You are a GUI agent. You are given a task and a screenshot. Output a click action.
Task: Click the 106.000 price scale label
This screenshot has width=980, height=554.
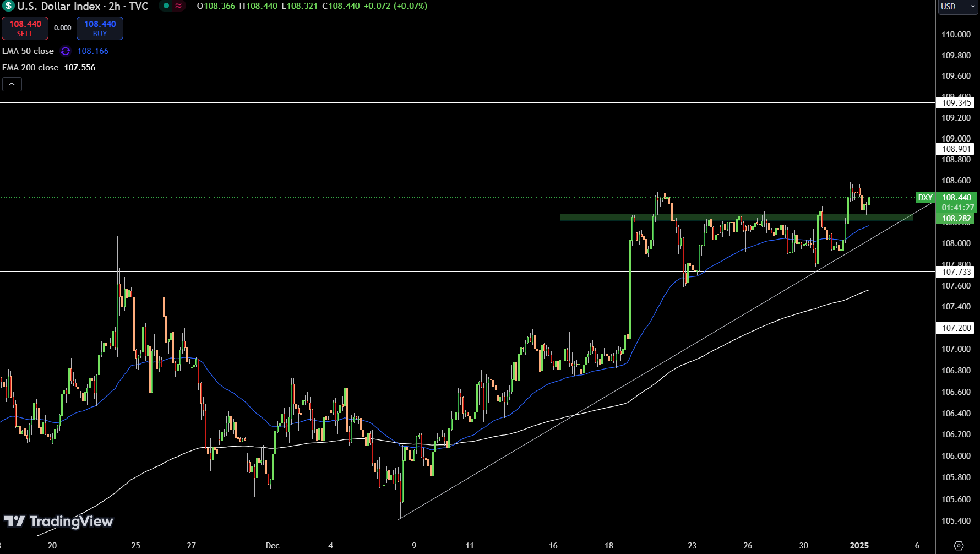point(956,456)
